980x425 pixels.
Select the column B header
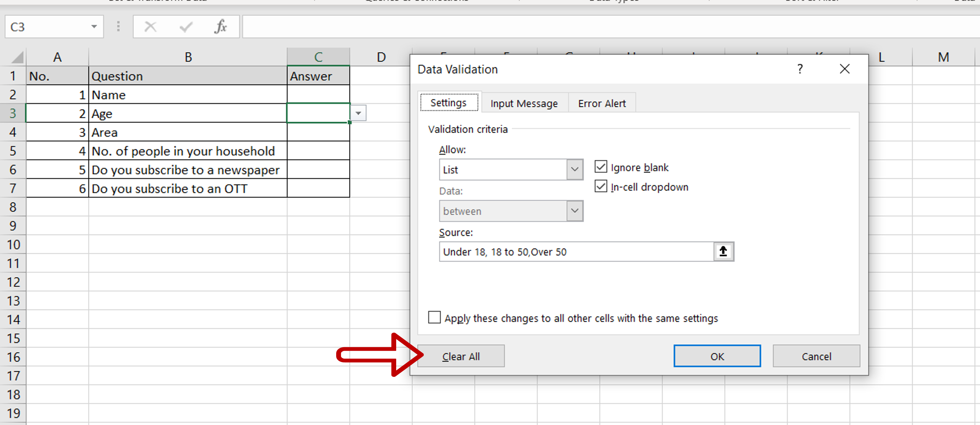click(188, 57)
